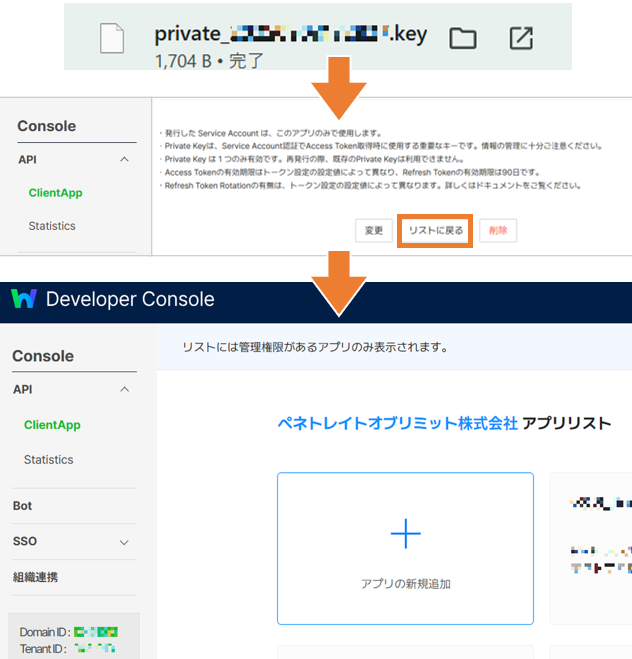Open the 組織連携 menu item

(x=37, y=577)
